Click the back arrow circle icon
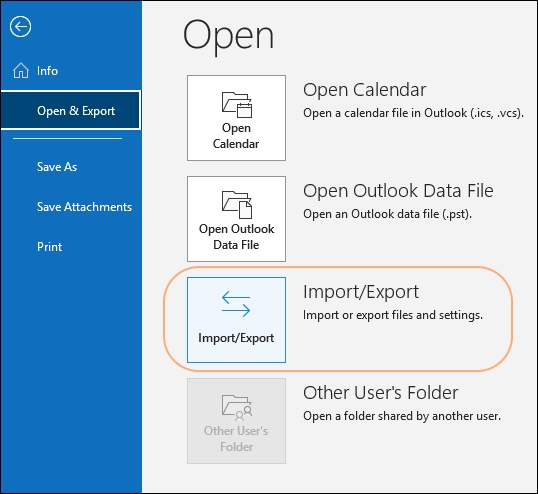The height and width of the screenshot is (494, 538). coord(20,26)
